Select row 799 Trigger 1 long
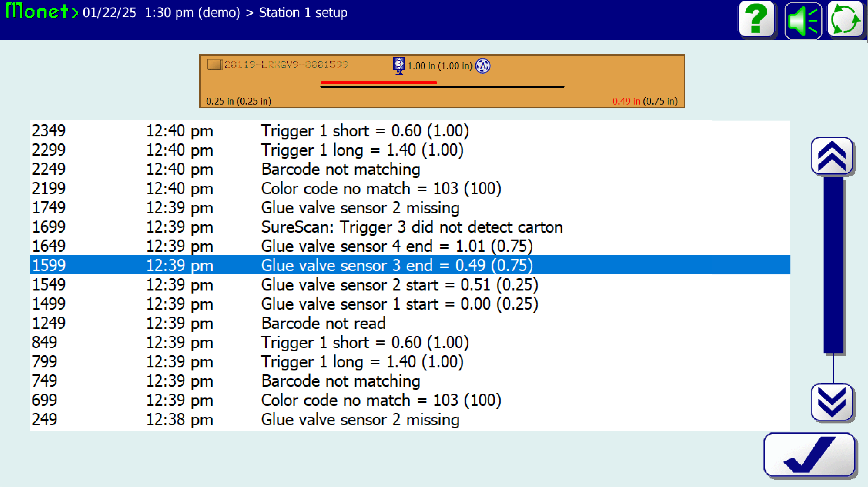The image size is (868, 487). pyautogui.click(x=410, y=361)
